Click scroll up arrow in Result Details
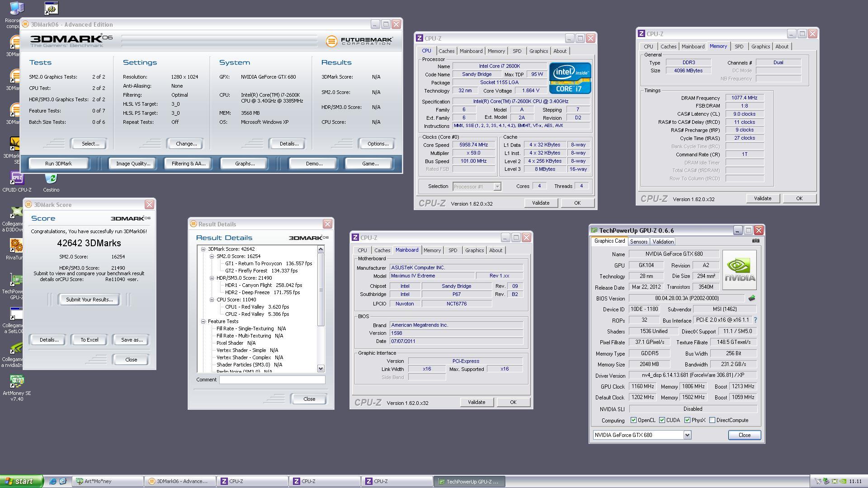 (321, 249)
